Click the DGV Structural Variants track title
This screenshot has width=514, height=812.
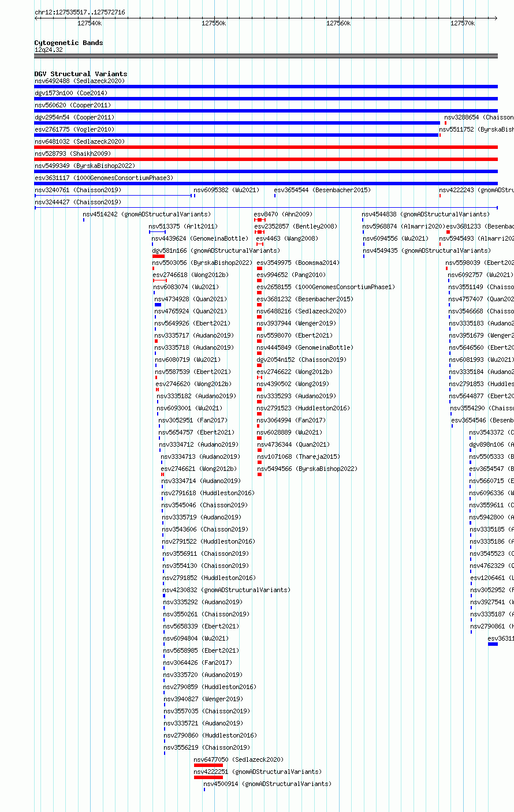click(x=81, y=74)
